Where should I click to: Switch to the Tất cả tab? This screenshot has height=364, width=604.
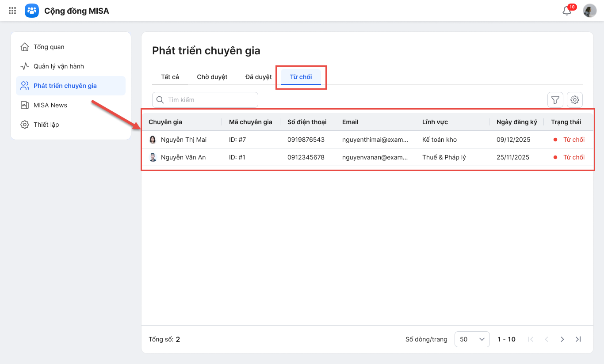click(x=170, y=77)
